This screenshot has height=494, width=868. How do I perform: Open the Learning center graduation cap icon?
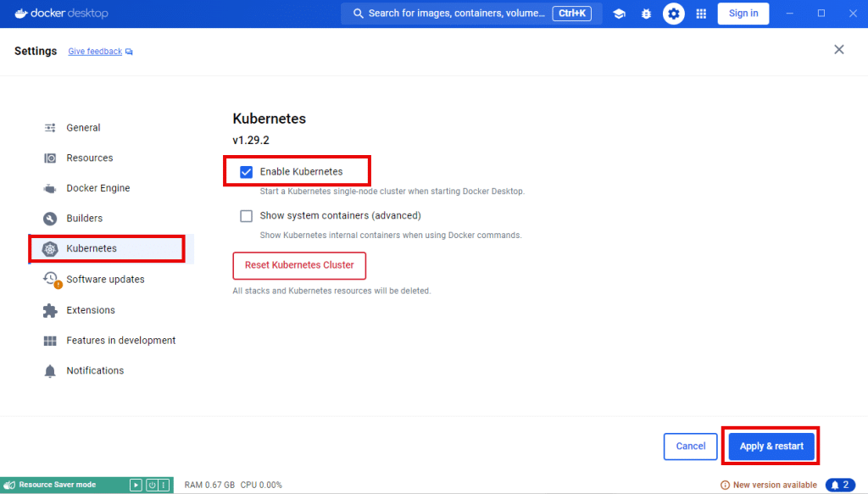pos(619,14)
